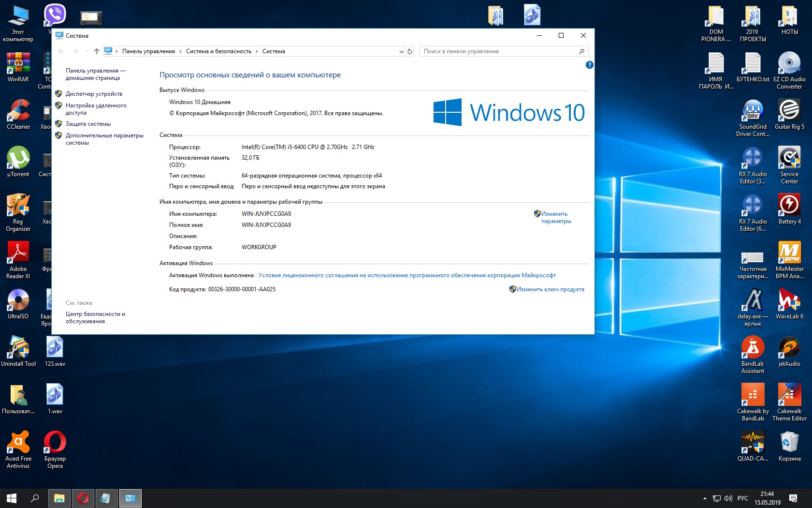Open CCleaner from the desktop
Screen dimensions: 812x508
pyautogui.click(x=18, y=114)
